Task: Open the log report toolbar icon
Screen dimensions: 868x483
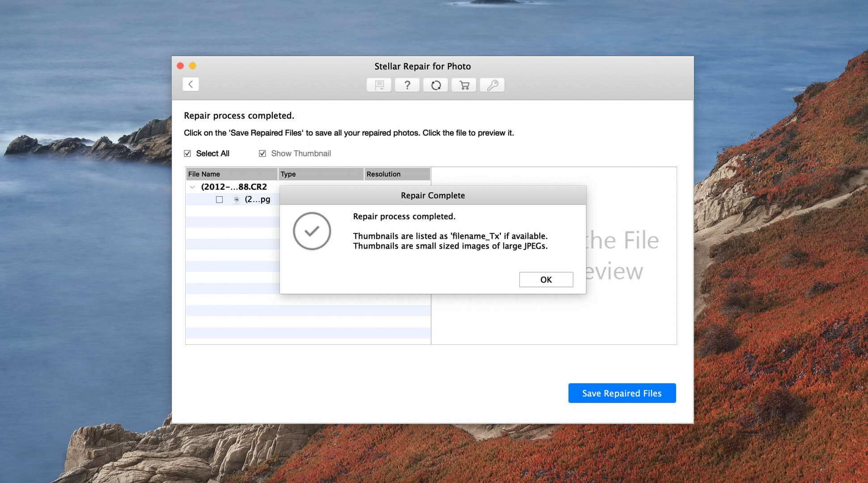Action: [x=379, y=85]
